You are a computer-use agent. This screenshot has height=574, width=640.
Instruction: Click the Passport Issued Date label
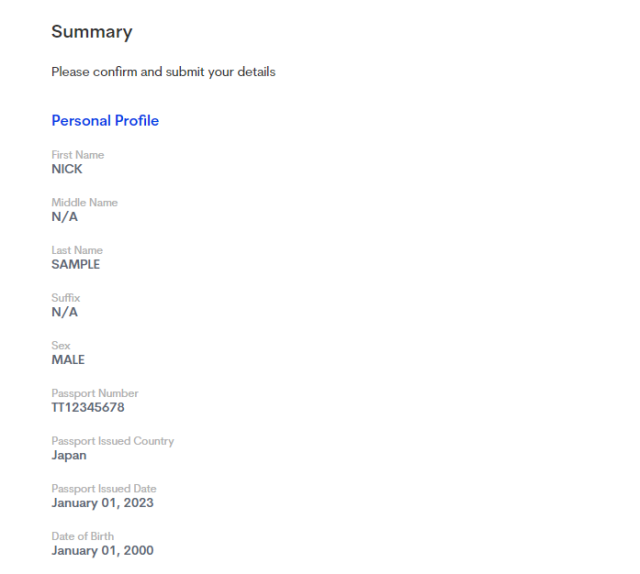pos(104,489)
